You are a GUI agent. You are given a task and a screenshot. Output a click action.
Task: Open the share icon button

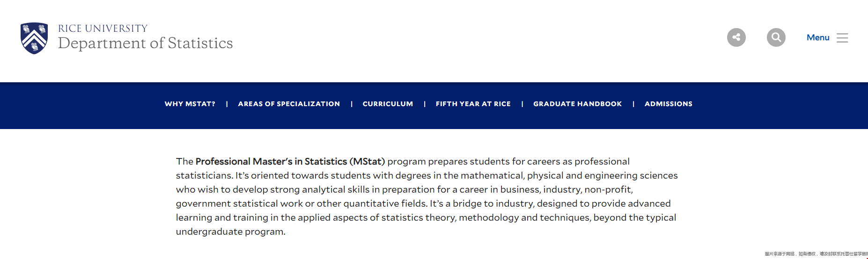click(x=736, y=37)
